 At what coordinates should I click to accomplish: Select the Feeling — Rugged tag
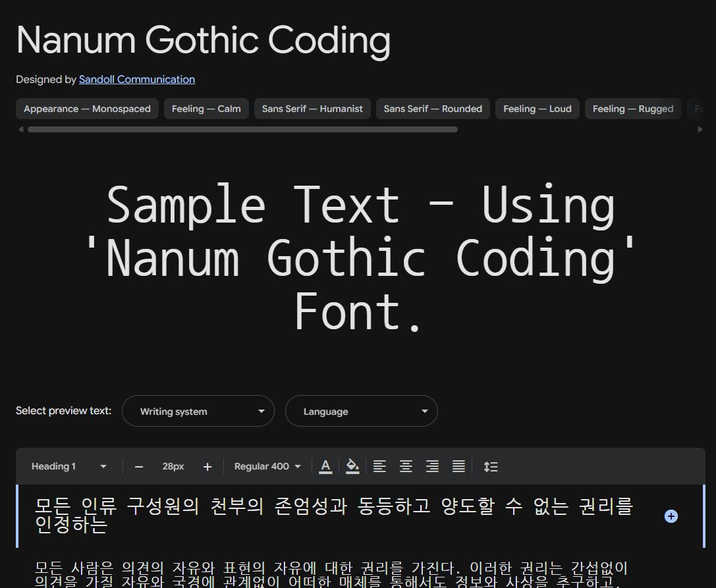click(633, 109)
